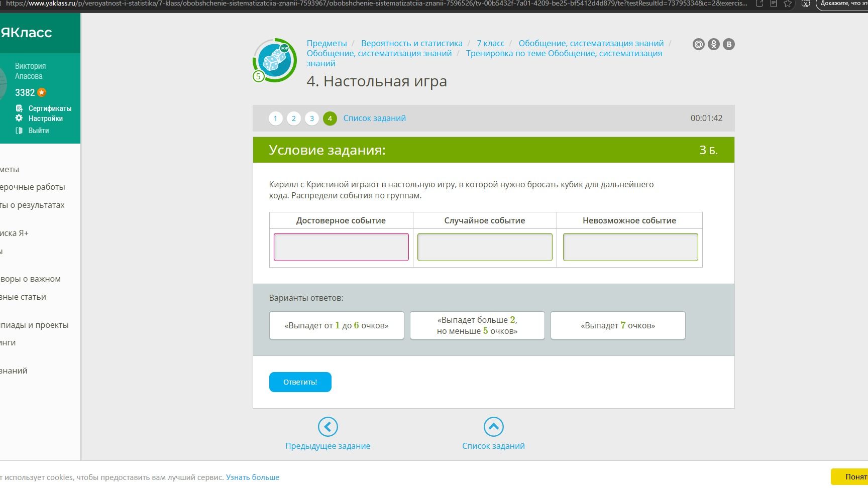
Task: Click the timer 00:01:42
Action: 706,118
